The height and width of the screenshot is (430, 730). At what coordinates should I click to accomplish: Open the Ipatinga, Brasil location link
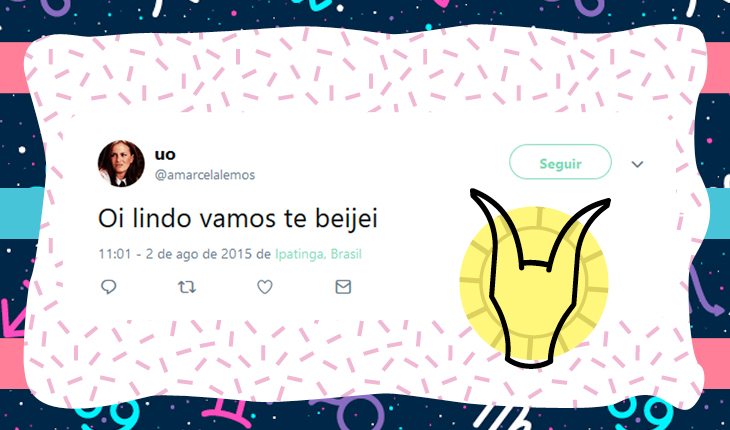pos(318,255)
